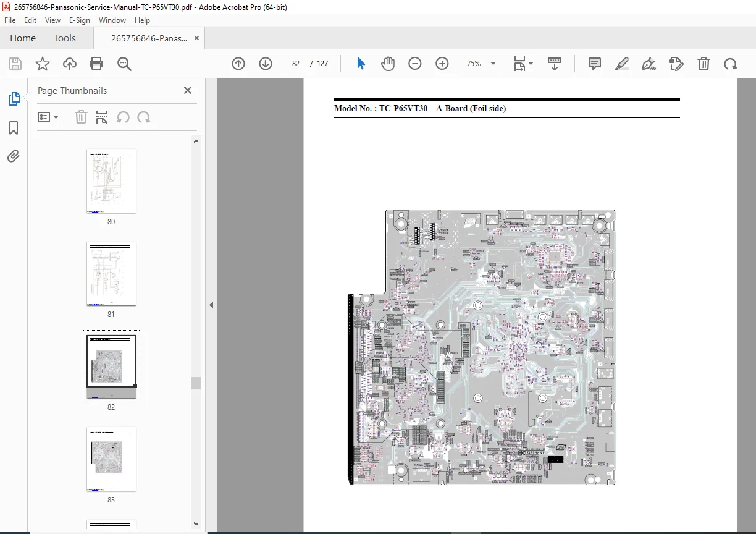Toggle scrolling mode keyboard icon
Viewport: 756px width, 534px height.
coord(555,64)
